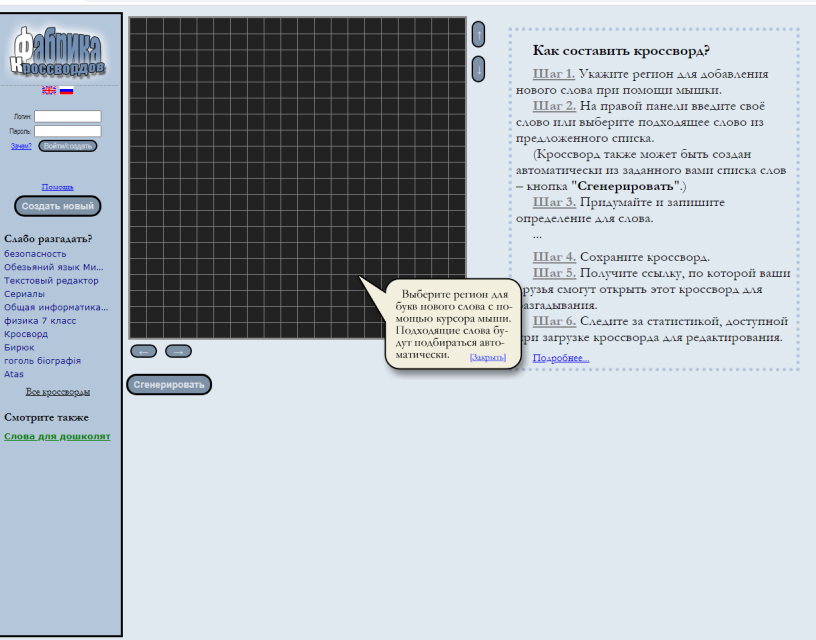Click the up arrow grid button
Image resolution: width=816 pixels, height=640 pixels.
coord(478,34)
